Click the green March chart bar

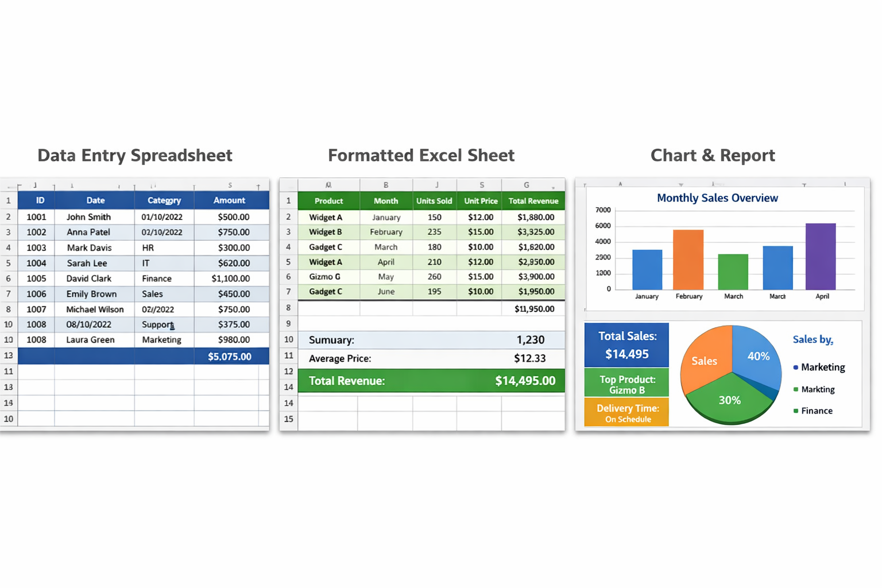[x=733, y=272]
